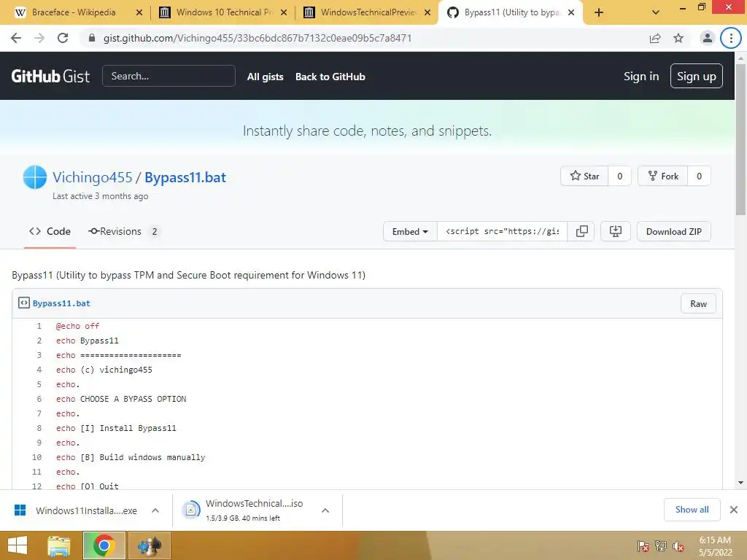Reload the gist page
The height and width of the screenshot is (560, 747).
[63, 38]
